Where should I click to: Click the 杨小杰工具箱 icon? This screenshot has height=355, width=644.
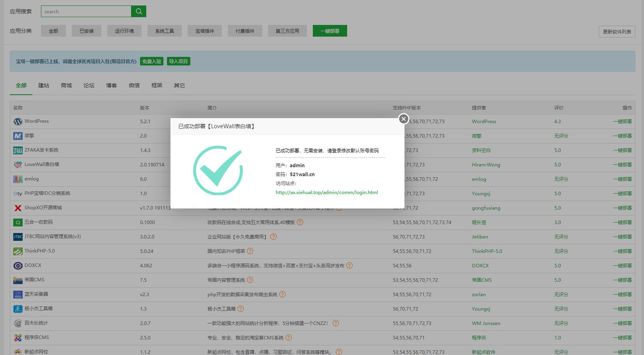[18, 309]
